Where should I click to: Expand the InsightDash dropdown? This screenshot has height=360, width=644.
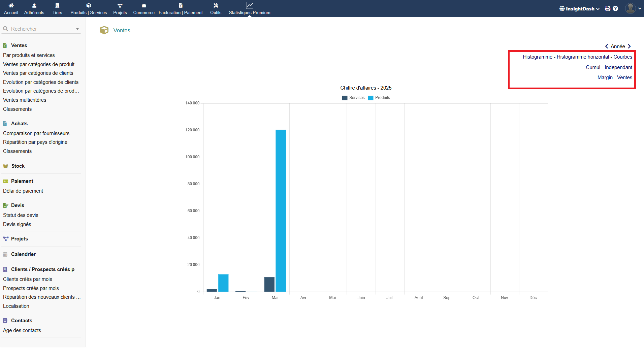(x=579, y=9)
